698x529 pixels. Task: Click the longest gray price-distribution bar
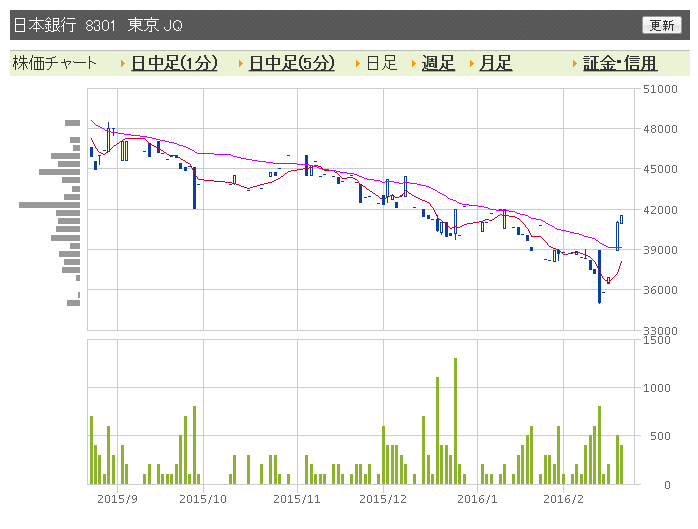[x=49, y=205]
